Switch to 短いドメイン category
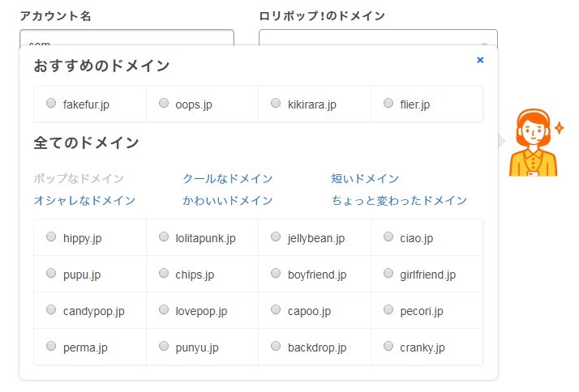The image size is (579, 392). pyautogui.click(x=365, y=179)
